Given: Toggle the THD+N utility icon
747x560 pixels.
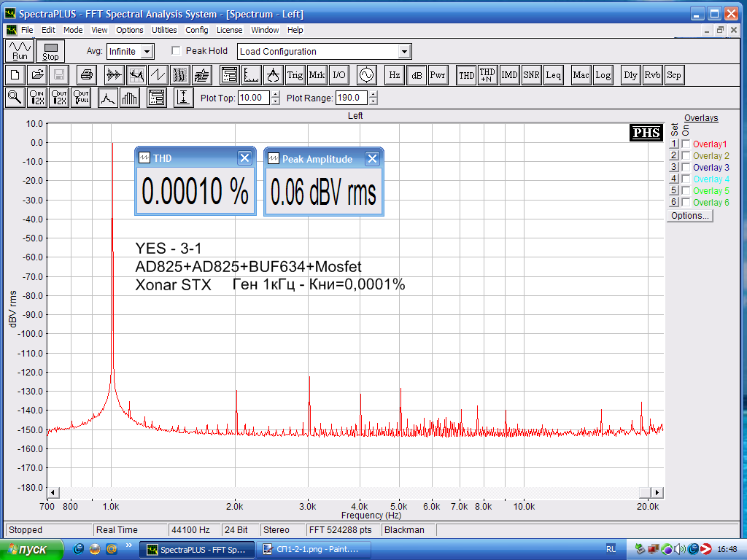Looking at the screenshot, I should [487, 74].
